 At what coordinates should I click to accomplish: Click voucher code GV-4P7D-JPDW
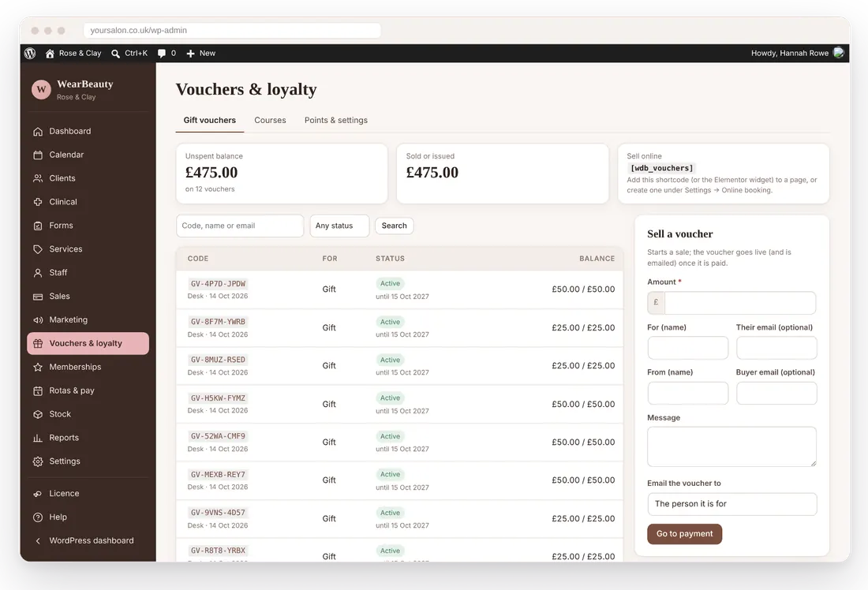[218, 284]
